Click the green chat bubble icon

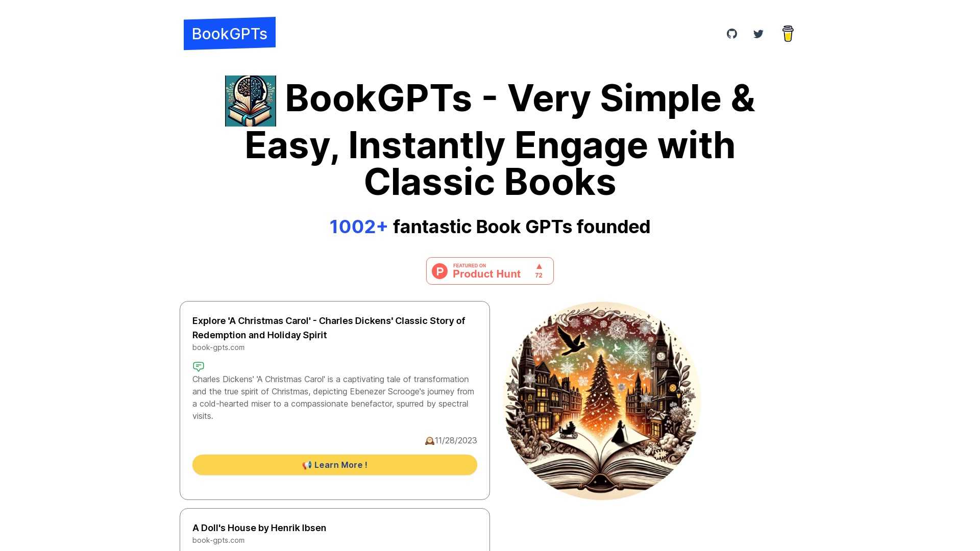(199, 366)
